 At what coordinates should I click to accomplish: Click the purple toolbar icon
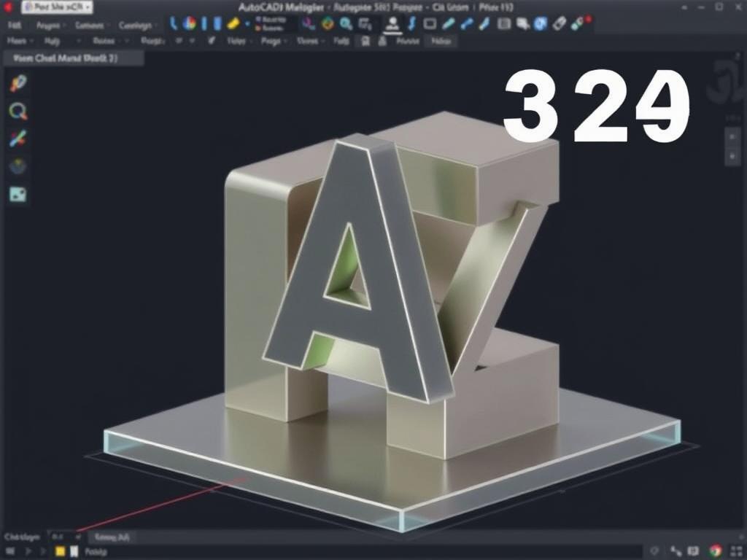pos(309,23)
